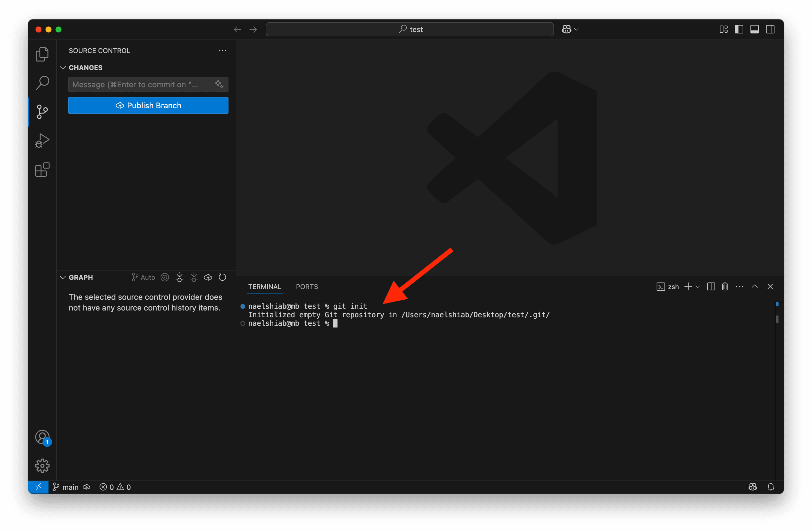812x531 pixels.
Task: Refresh the source control graph
Action: (x=222, y=277)
